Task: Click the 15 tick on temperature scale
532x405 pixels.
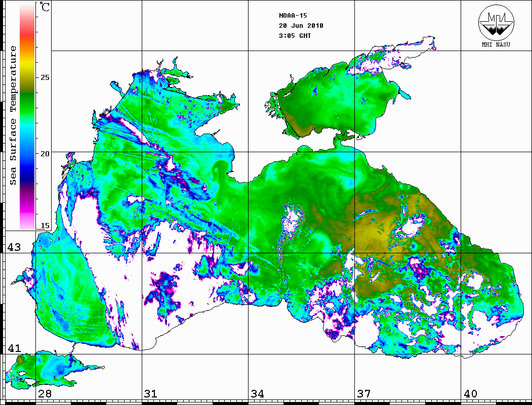Action: pos(45,226)
